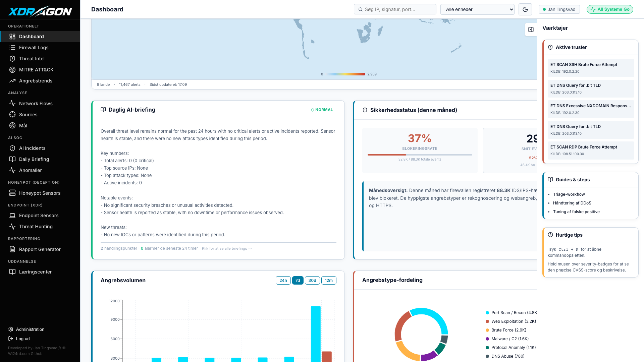Navigate to Network Flows
Viewport: 644px width, 362px height.
pos(40,104)
